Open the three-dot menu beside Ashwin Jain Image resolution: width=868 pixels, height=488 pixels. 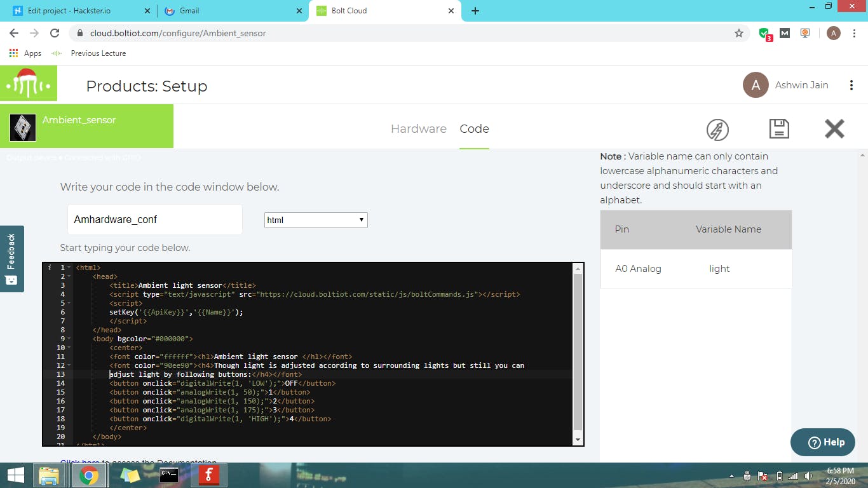(x=851, y=85)
